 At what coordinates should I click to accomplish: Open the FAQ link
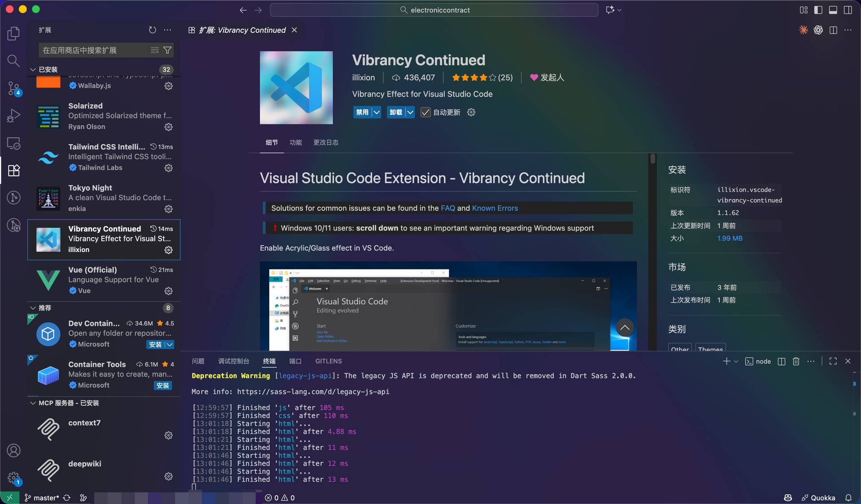[448, 208]
